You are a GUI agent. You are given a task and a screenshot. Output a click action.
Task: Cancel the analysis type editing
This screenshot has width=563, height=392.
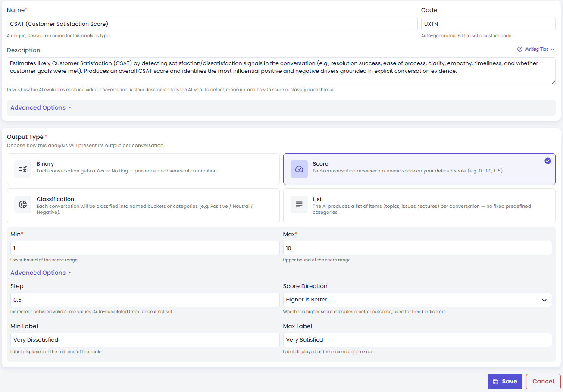(543, 382)
